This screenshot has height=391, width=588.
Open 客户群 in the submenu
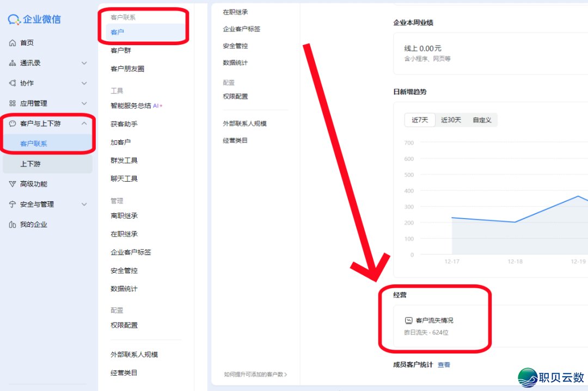[x=121, y=51]
